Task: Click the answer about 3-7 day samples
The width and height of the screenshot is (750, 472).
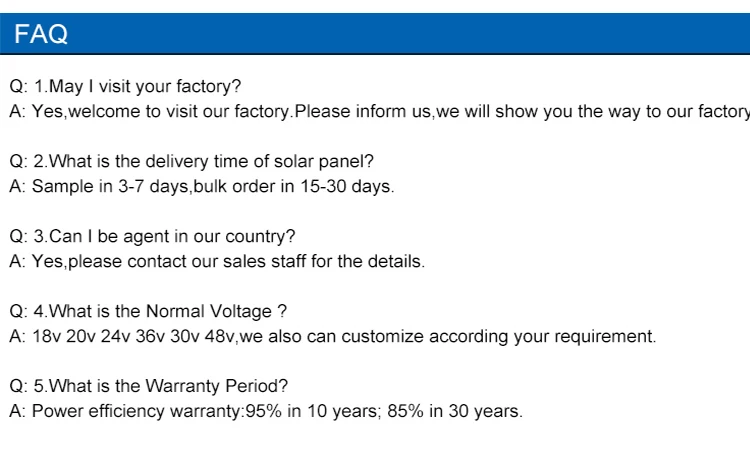Action: [x=202, y=187]
